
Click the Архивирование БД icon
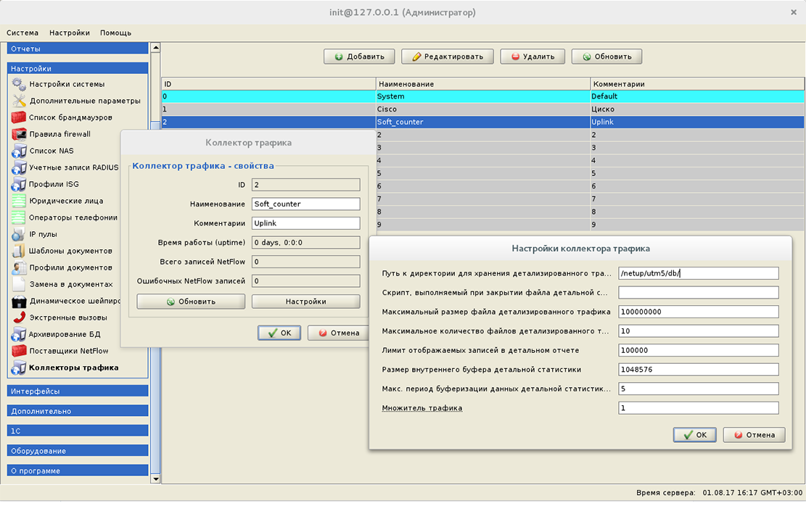pos(19,334)
